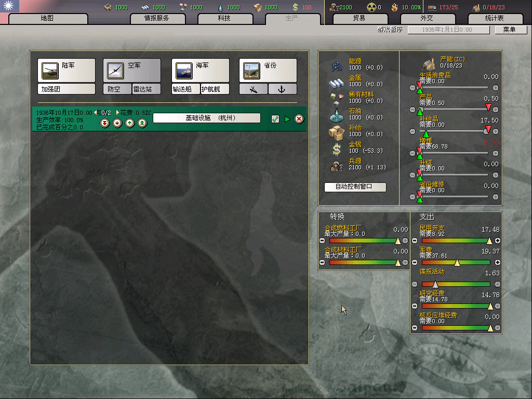Viewport: 532px width, 399px height.
Task: Open the 菜单 menu button
Action: (508, 30)
